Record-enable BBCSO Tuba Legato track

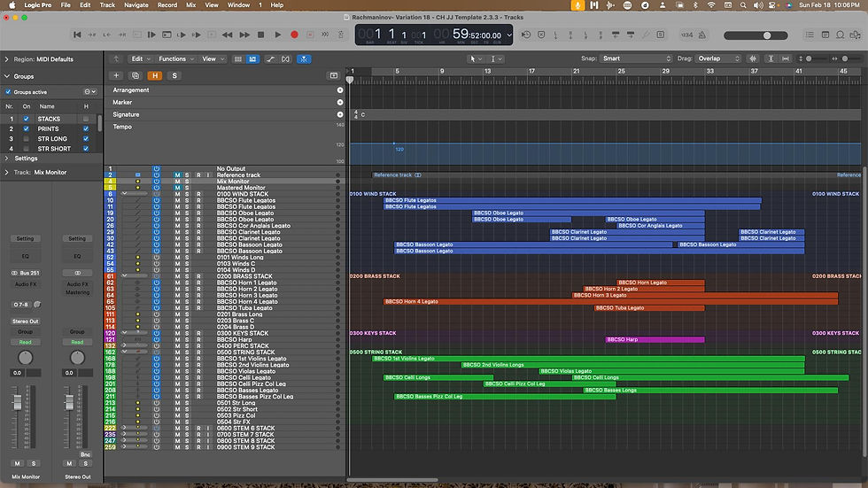click(x=198, y=308)
